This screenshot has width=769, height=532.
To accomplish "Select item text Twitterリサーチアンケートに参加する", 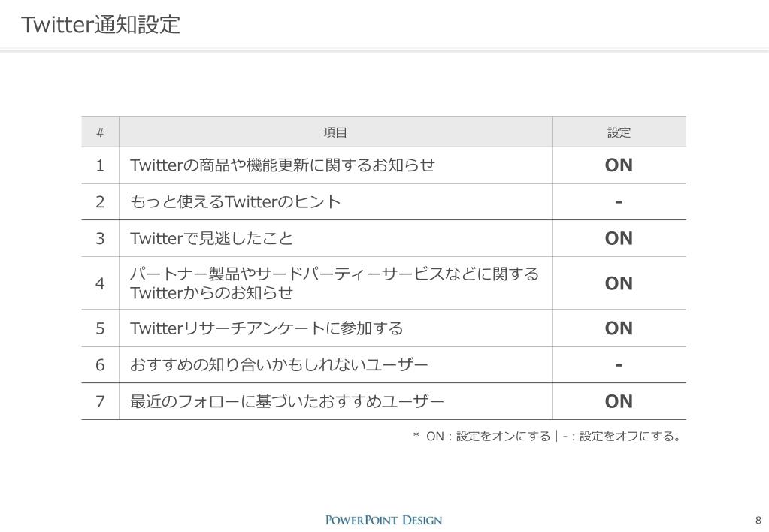I will click(267, 328).
